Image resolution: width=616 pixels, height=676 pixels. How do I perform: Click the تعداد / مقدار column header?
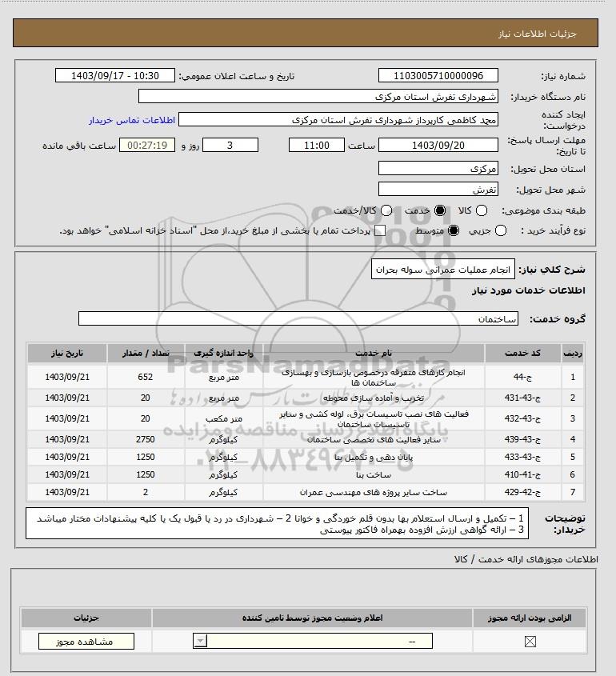click(x=146, y=353)
